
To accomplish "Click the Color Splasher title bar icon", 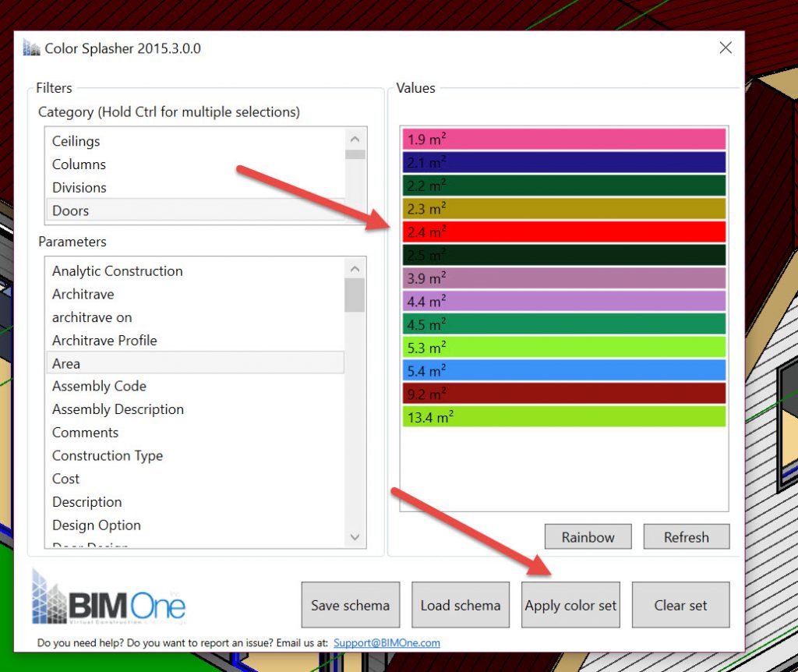I will pyautogui.click(x=32, y=48).
